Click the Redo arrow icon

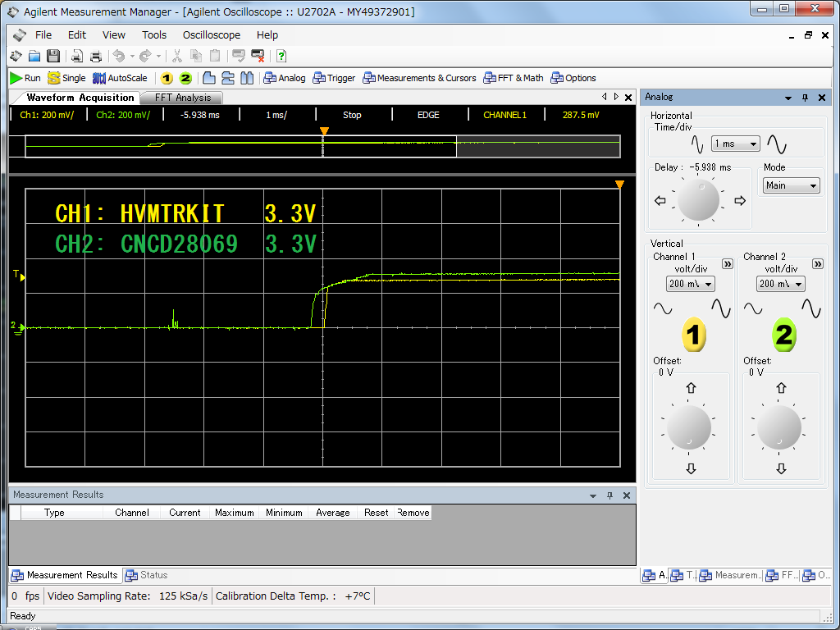(145, 56)
